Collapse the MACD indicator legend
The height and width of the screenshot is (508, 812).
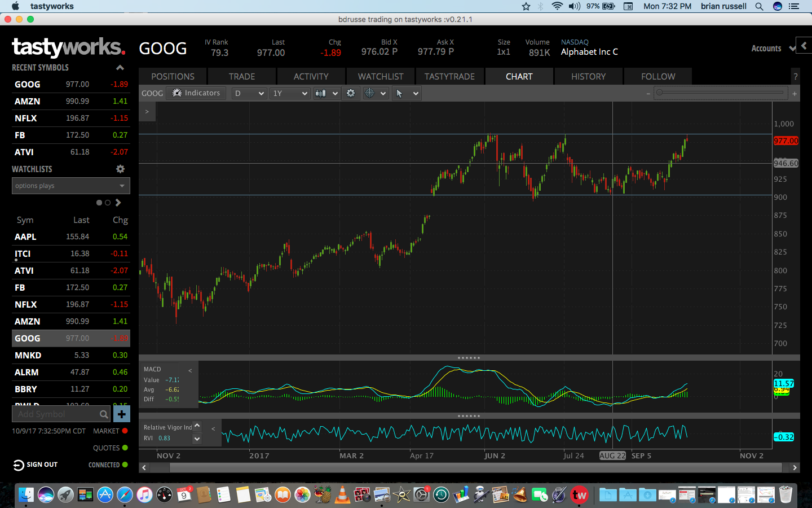[190, 371]
